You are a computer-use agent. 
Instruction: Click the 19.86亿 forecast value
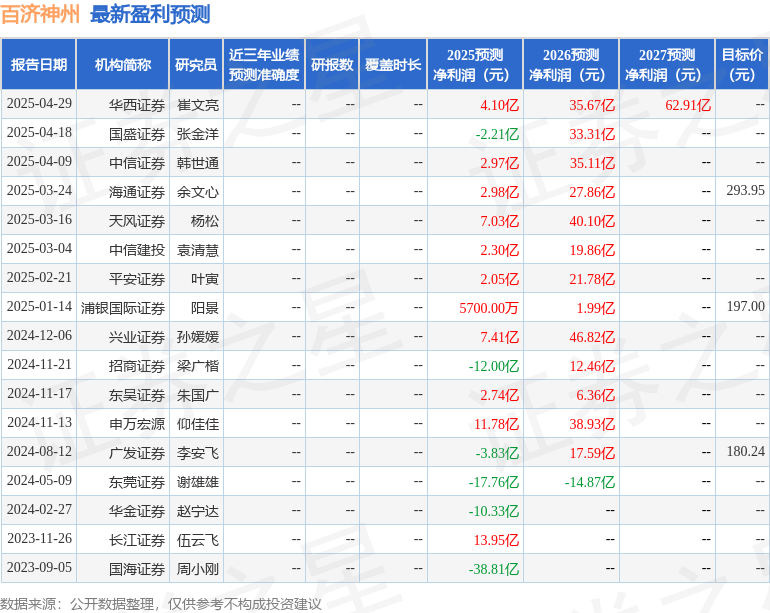pyautogui.click(x=592, y=250)
